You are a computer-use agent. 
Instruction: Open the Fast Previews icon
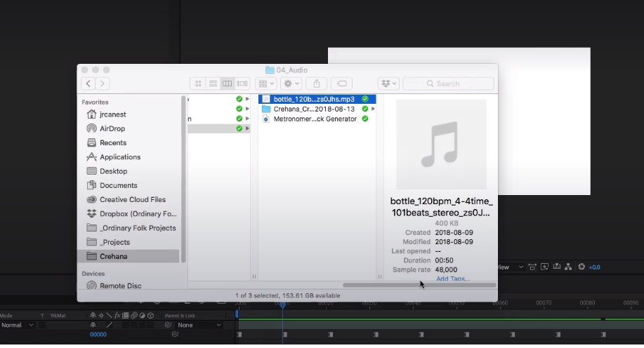coord(544,267)
